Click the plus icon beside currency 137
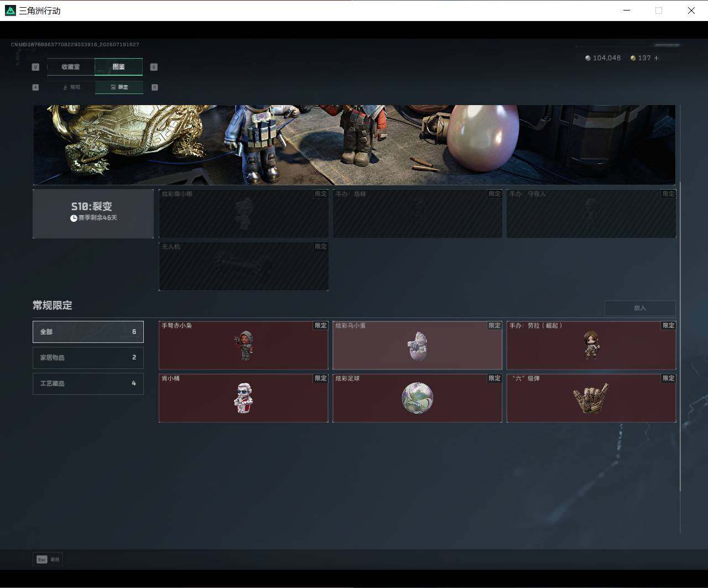This screenshot has height=588, width=708. (x=657, y=58)
